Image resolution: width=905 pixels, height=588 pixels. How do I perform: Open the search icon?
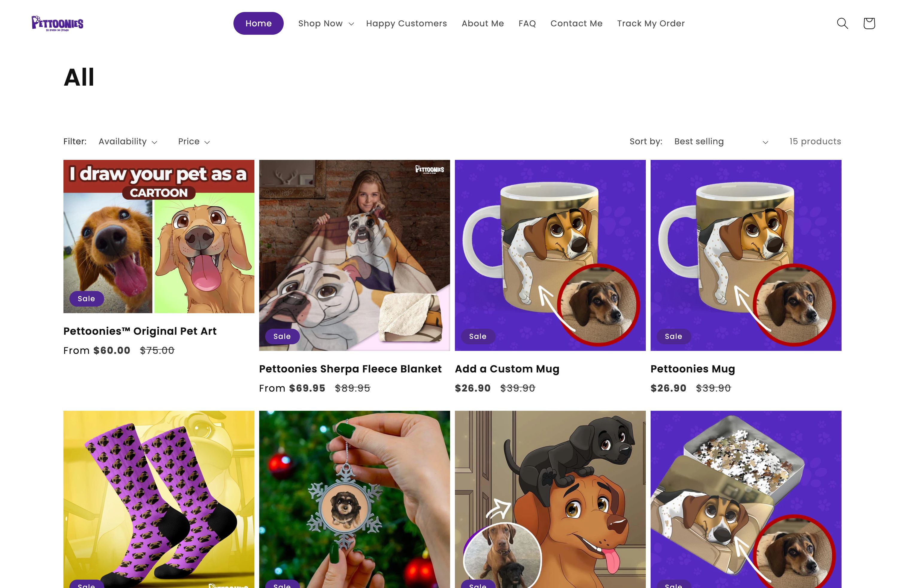click(842, 23)
